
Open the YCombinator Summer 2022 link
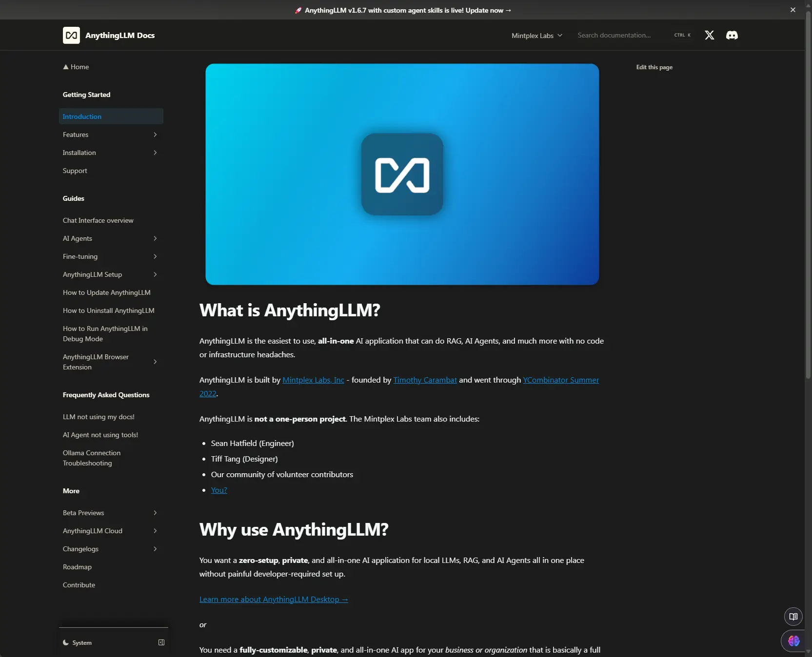(x=561, y=380)
